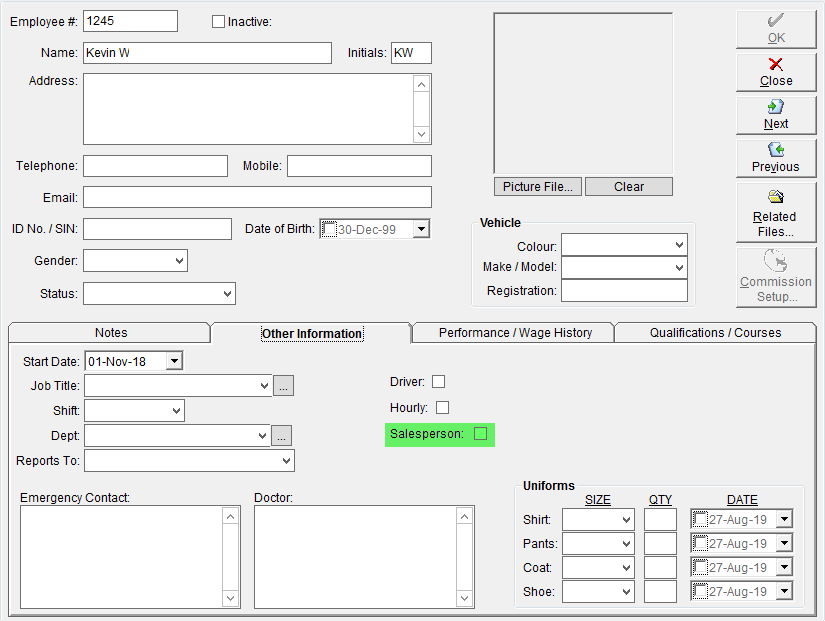Open Related Files folder button
The image size is (825, 621).
coord(776,213)
